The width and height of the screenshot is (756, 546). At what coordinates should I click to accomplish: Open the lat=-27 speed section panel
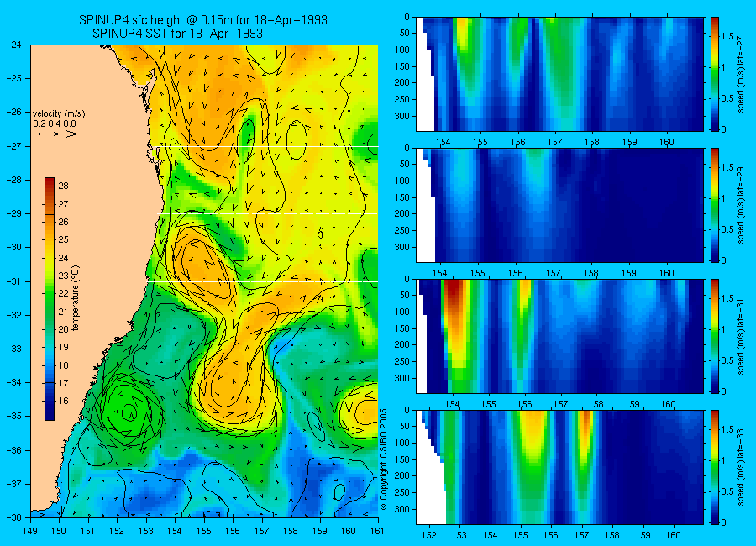tap(559, 74)
